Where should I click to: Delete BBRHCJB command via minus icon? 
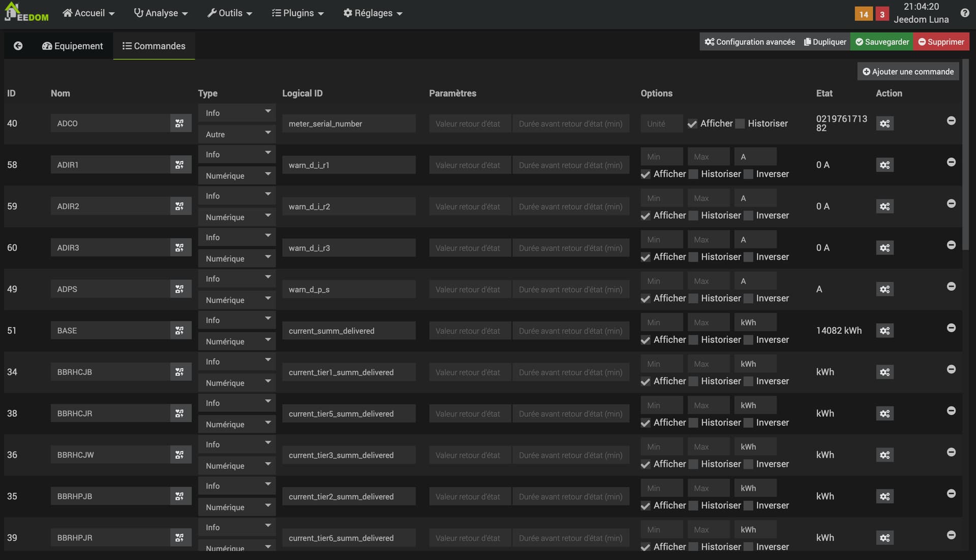click(x=951, y=369)
